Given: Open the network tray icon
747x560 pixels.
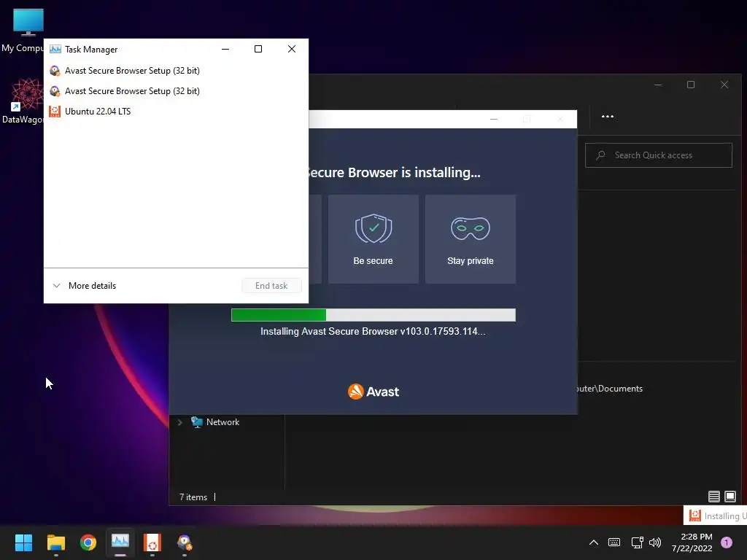Looking at the screenshot, I should pyautogui.click(x=637, y=542).
